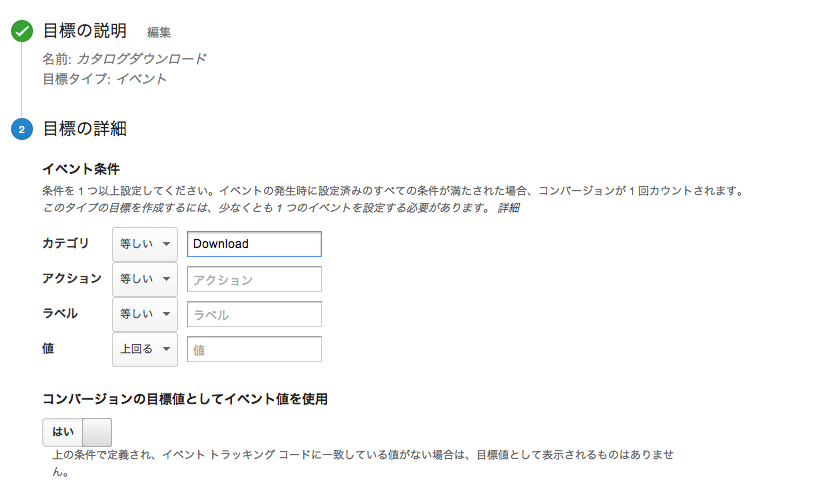Click the アクション text input
Viewport: 814px width, 501px height.
click(x=254, y=279)
